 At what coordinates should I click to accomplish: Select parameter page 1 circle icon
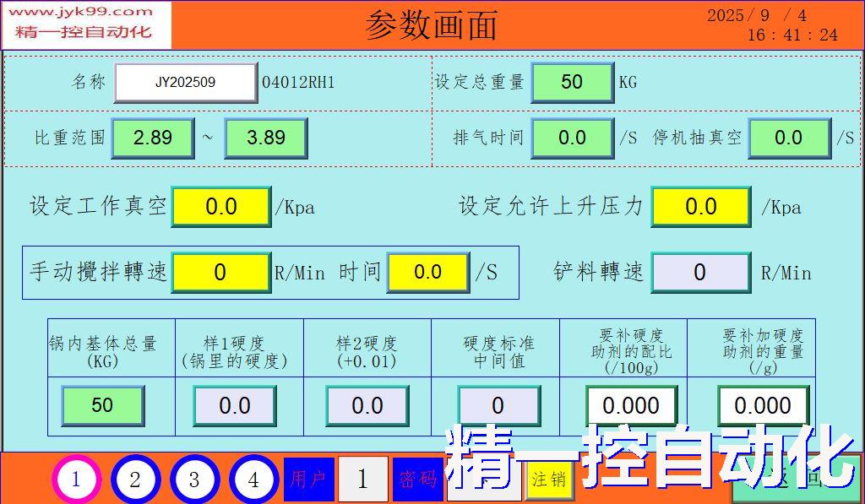(75, 476)
